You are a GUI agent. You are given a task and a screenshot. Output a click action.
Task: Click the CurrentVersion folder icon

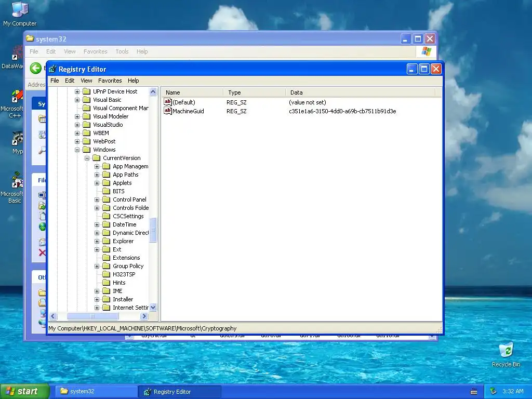tap(97, 158)
